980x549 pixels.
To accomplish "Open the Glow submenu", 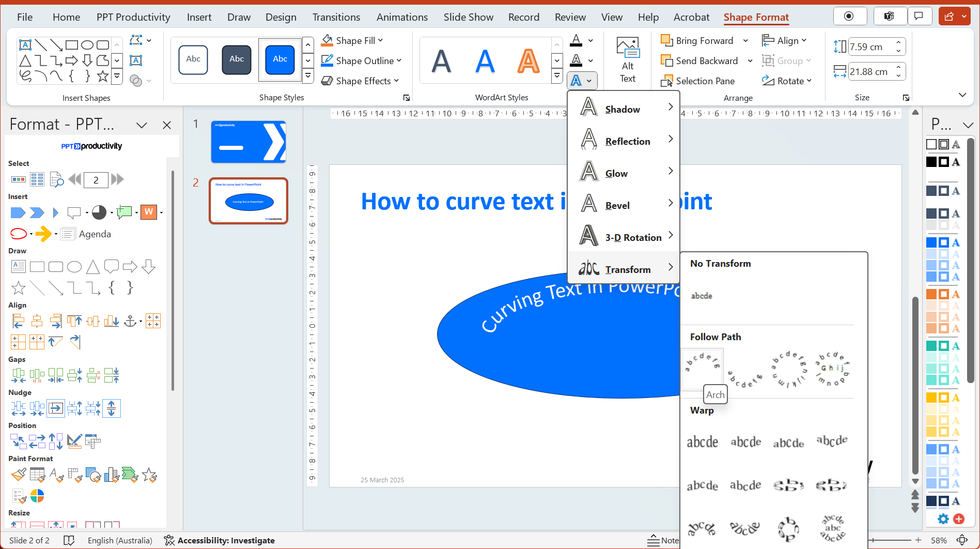I will coord(624,173).
